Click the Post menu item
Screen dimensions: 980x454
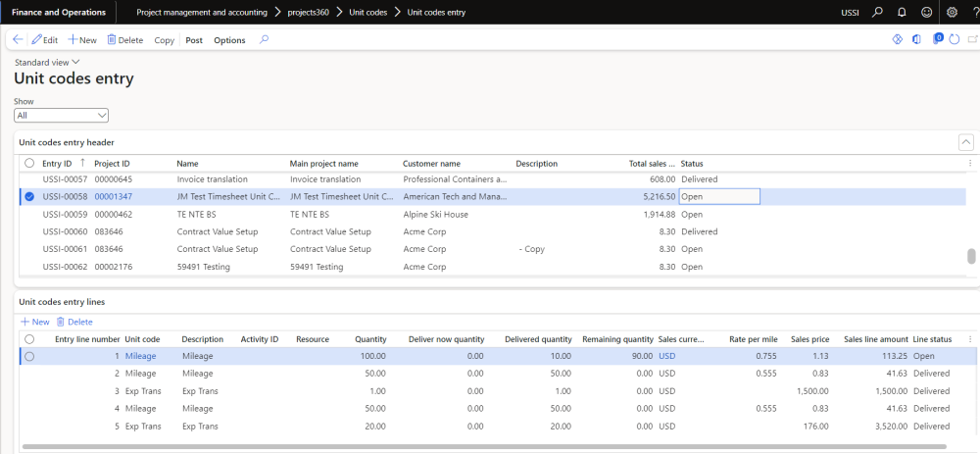click(x=194, y=40)
